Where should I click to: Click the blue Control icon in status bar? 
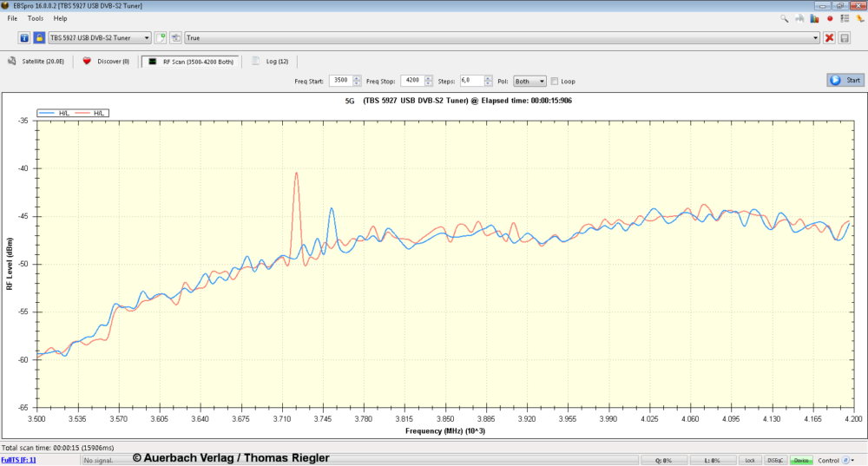tap(845, 461)
